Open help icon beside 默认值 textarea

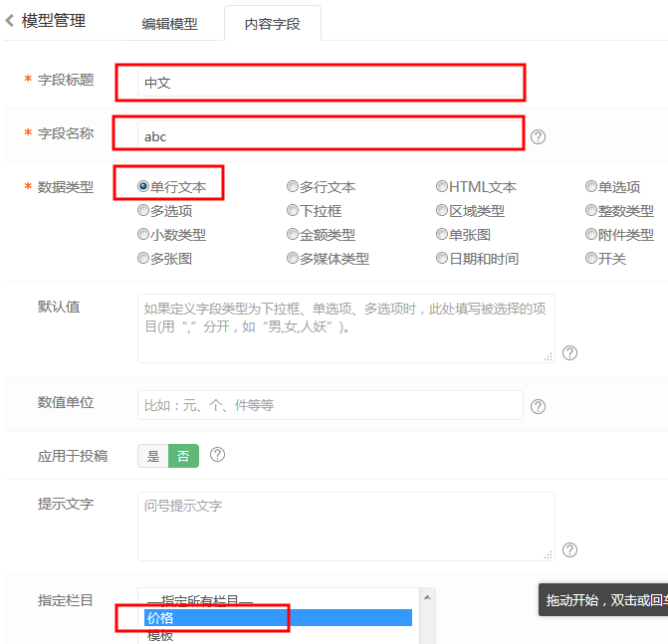[569, 352]
